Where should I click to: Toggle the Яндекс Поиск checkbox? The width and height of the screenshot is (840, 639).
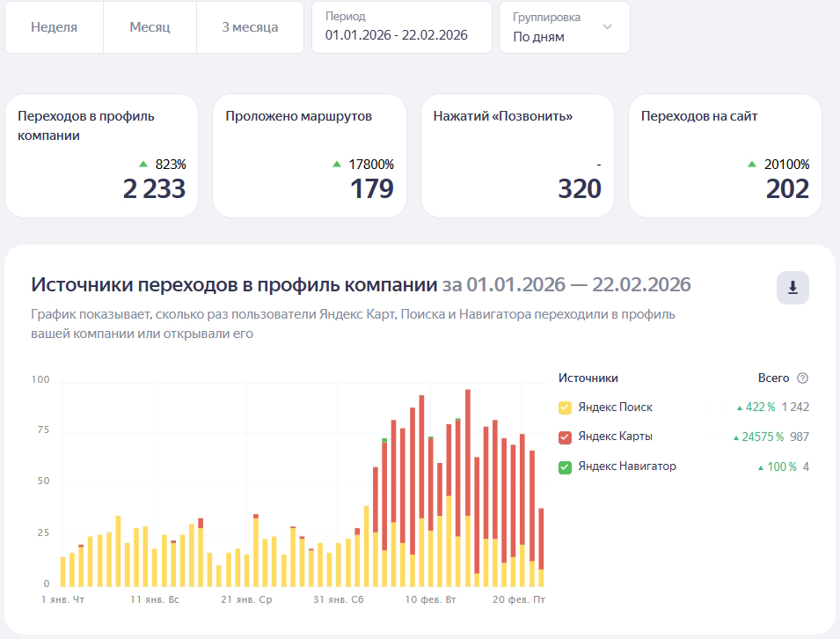click(566, 408)
